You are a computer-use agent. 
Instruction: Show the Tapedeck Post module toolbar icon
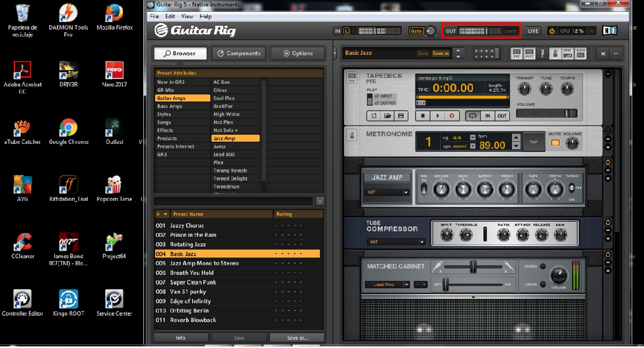click(530, 53)
